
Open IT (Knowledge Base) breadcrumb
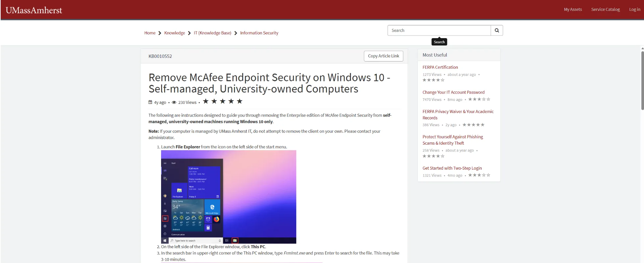pos(212,33)
